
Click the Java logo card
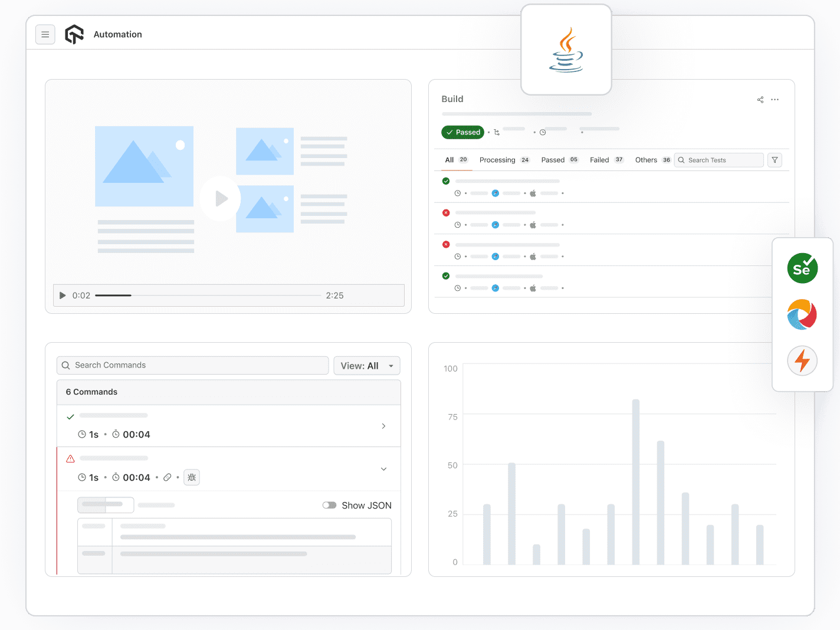(x=566, y=50)
